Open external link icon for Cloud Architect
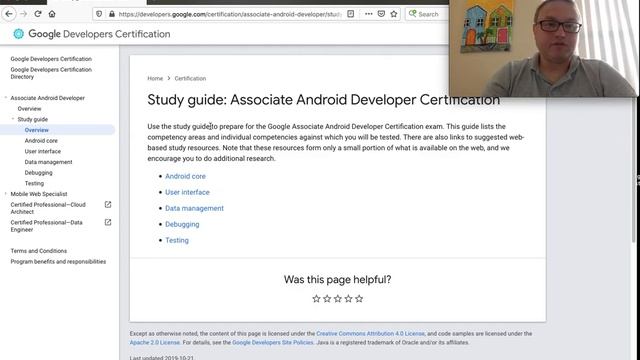Image resolution: width=640 pixels, height=360 pixels. tap(108, 204)
